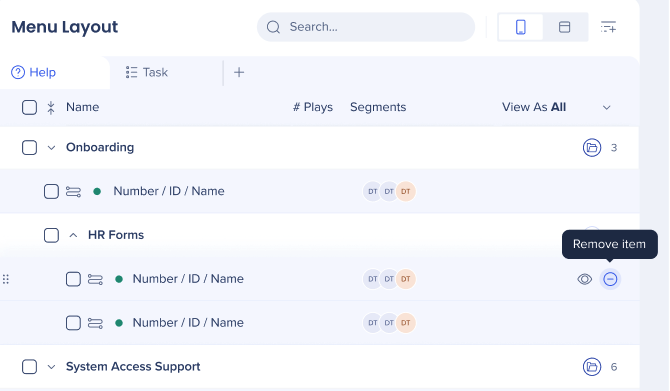The width and height of the screenshot is (670, 391).
Task: Switch to the Task tab
Action: [147, 72]
